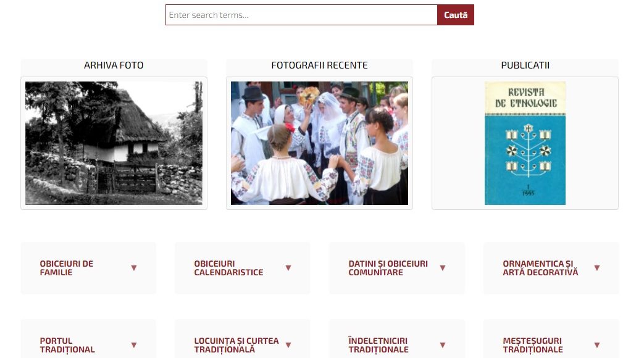The height and width of the screenshot is (358, 644).
Task: Expand Ornamentica și Artă Decorativă arrow
Action: [x=597, y=268]
